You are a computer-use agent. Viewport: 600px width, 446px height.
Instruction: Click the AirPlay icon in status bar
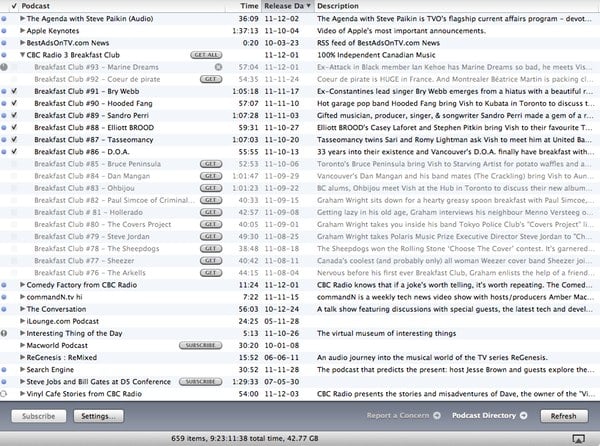[578, 439]
